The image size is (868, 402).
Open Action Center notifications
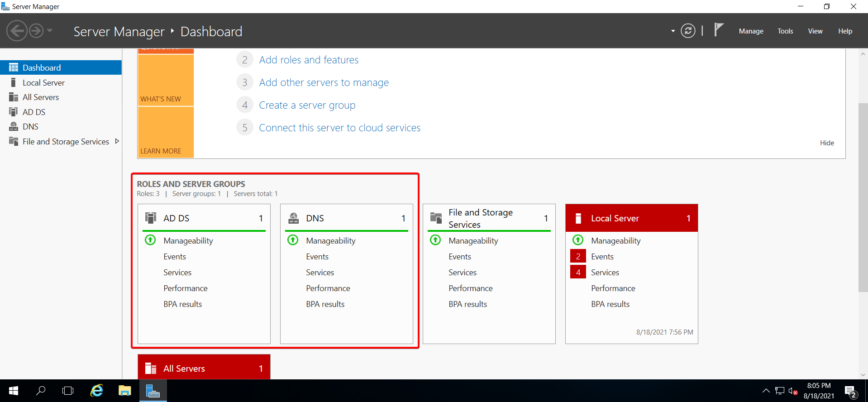coord(850,391)
